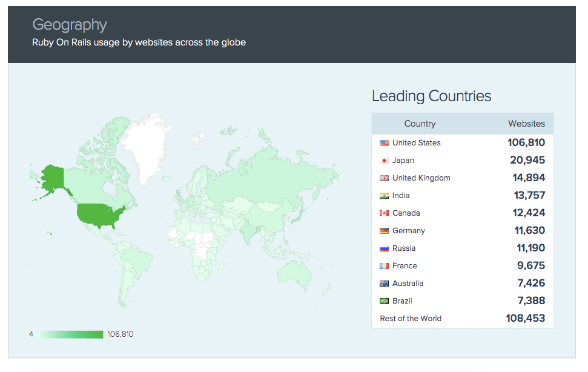Click the France flag icon
The image size is (588, 372).
point(384,266)
